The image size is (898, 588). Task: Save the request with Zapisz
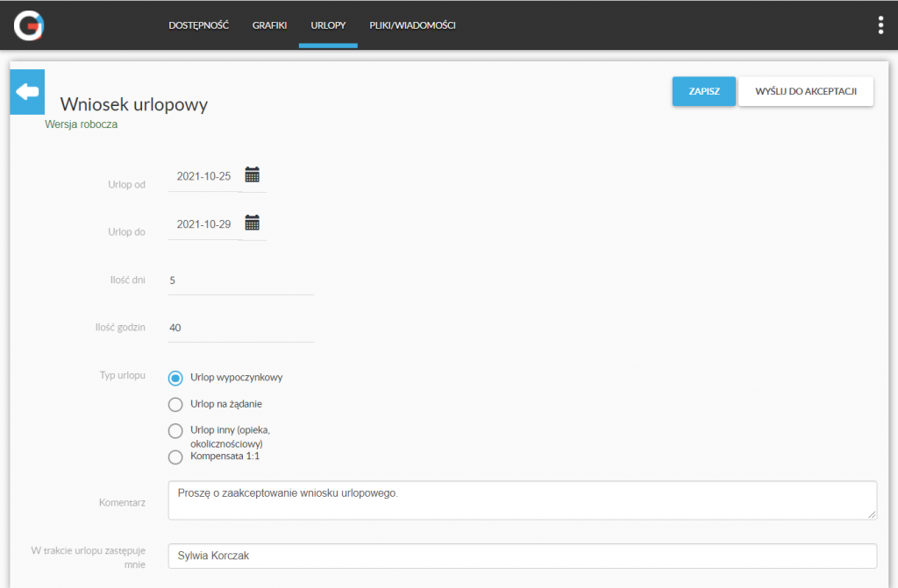[x=704, y=91]
